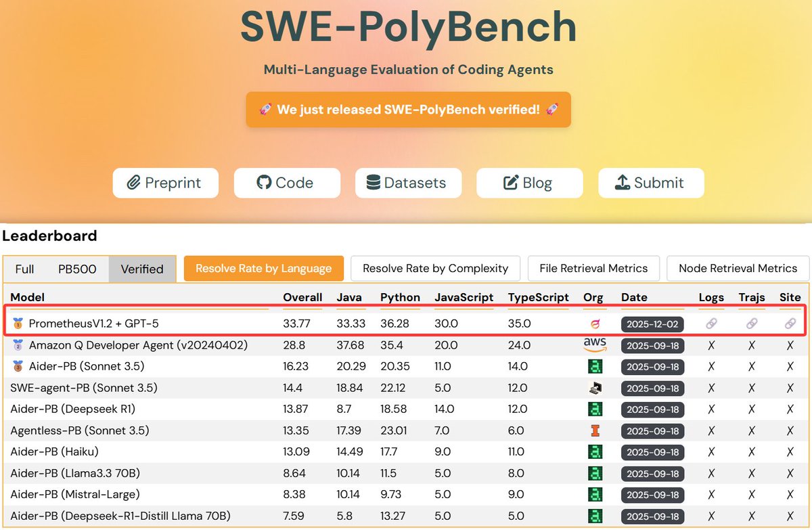Click the Trajs X mark for Agentless-PB row
Viewport: 812px width, 530px height.
point(752,431)
